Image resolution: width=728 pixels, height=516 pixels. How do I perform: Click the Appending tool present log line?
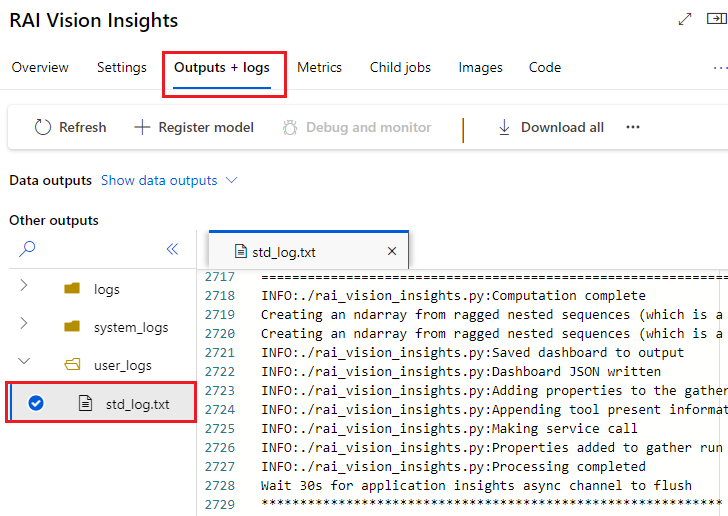(x=494, y=410)
